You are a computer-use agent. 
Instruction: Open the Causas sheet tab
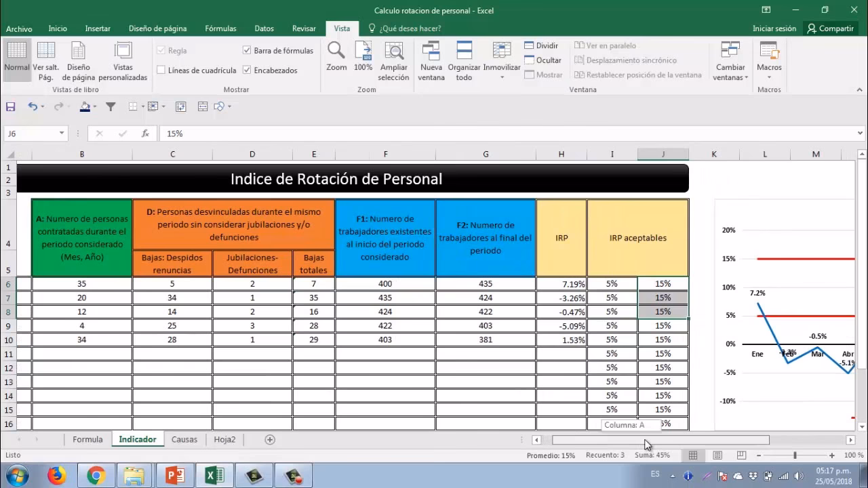(x=184, y=439)
